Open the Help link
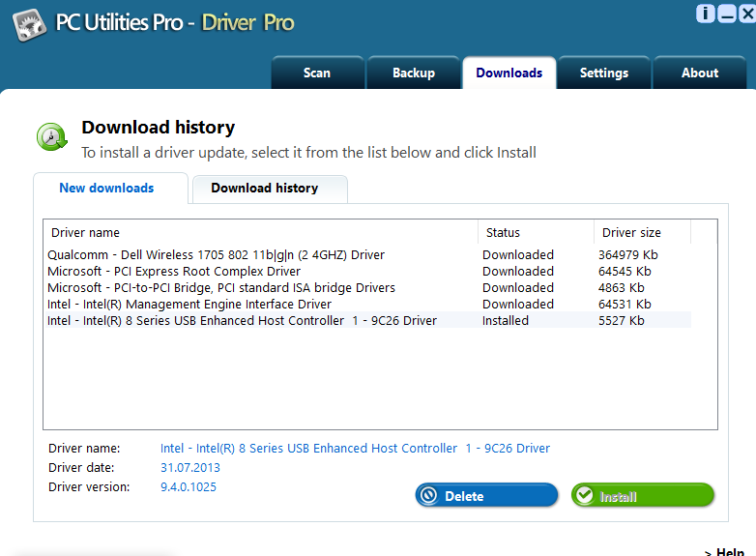Viewport: 756px width, 556px height. click(x=730, y=551)
